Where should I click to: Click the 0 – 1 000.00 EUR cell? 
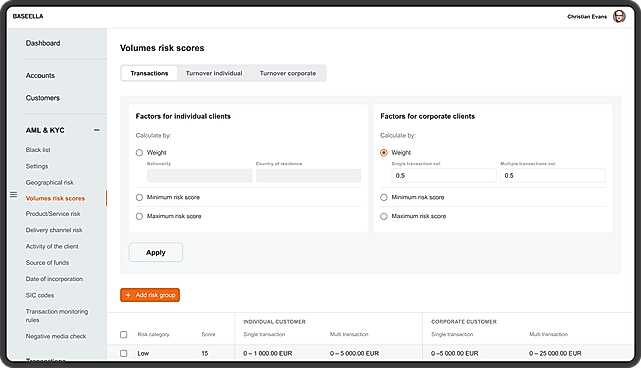pyautogui.click(x=268, y=353)
